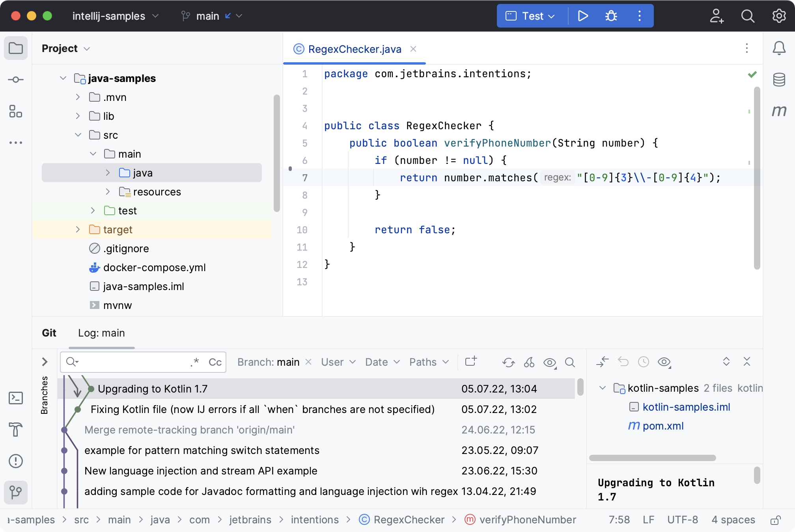Open Code With Me add-user icon
The height and width of the screenshot is (532, 795).
[x=717, y=16]
